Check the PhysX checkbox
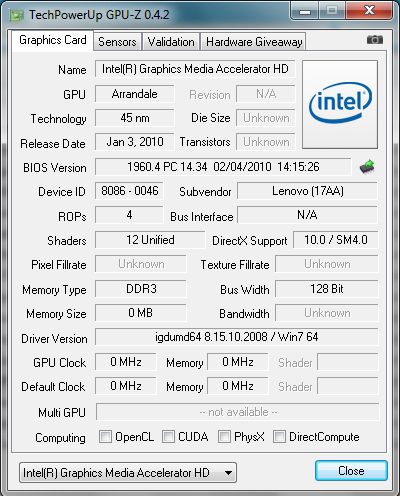This screenshot has height=496, width=400. 224,436
